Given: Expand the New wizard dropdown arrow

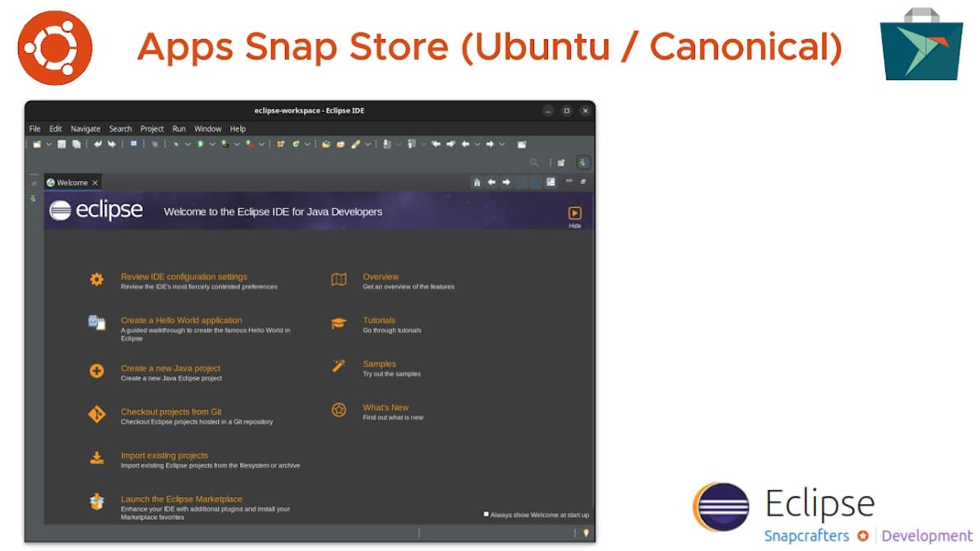Looking at the screenshot, I should [48, 144].
